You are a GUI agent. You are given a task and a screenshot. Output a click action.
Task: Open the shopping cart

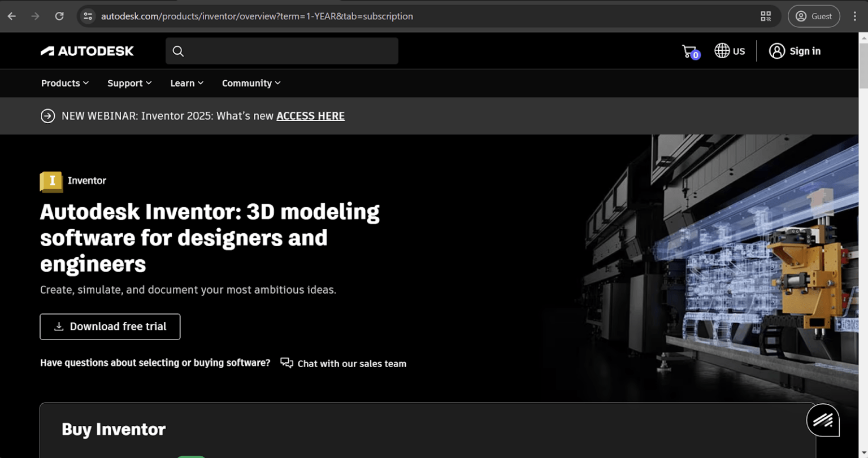[x=689, y=50]
